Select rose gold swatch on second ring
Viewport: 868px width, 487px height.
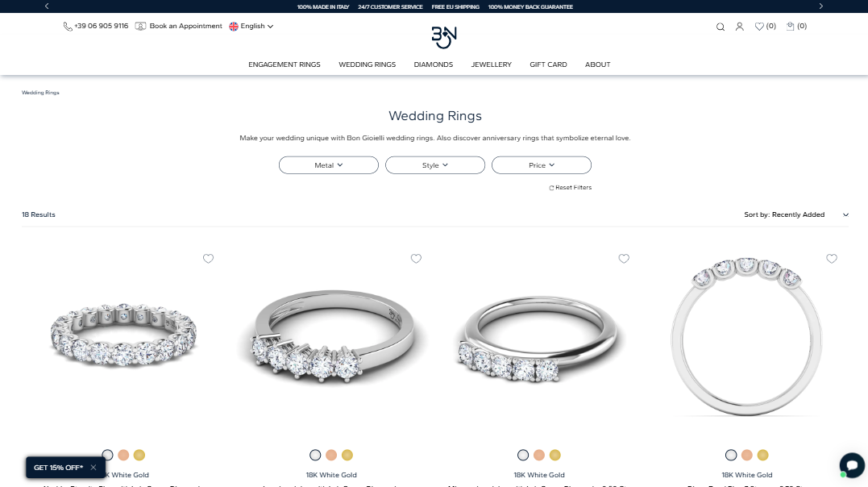pos(331,455)
